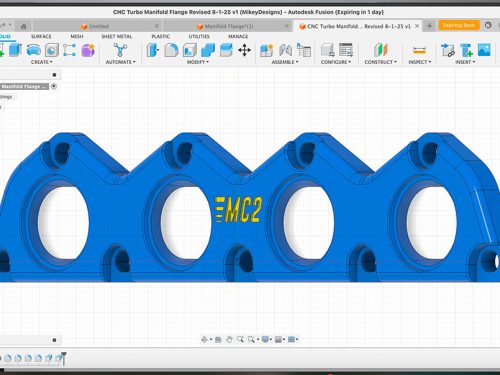Add a new design tab with plus
Screen dimensions: 500x375
(x=429, y=26)
